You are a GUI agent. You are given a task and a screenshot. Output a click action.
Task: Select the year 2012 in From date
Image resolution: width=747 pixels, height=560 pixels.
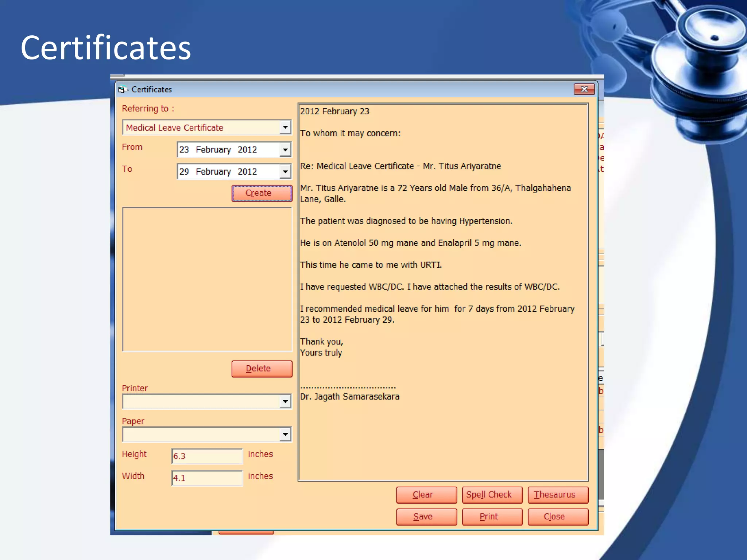pyautogui.click(x=247, y=149)
